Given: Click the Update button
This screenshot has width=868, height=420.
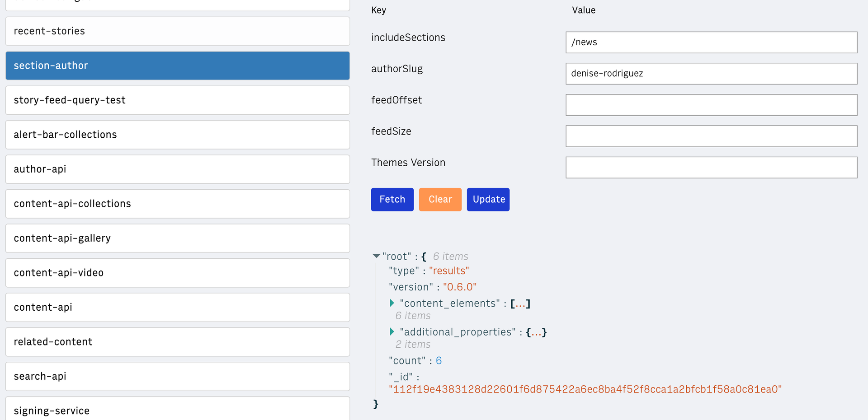Looking at the screenshot, I should (x=488, y=200).
